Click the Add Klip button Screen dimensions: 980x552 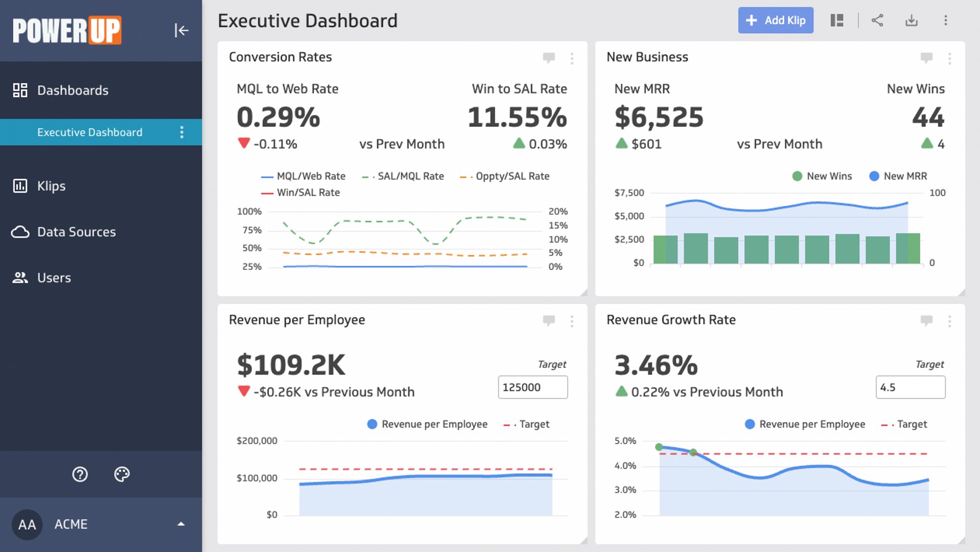[x=775, y=20]
